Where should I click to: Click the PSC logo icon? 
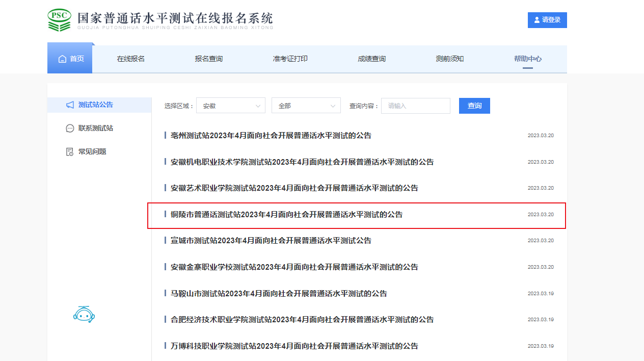[x=59, y=20]
